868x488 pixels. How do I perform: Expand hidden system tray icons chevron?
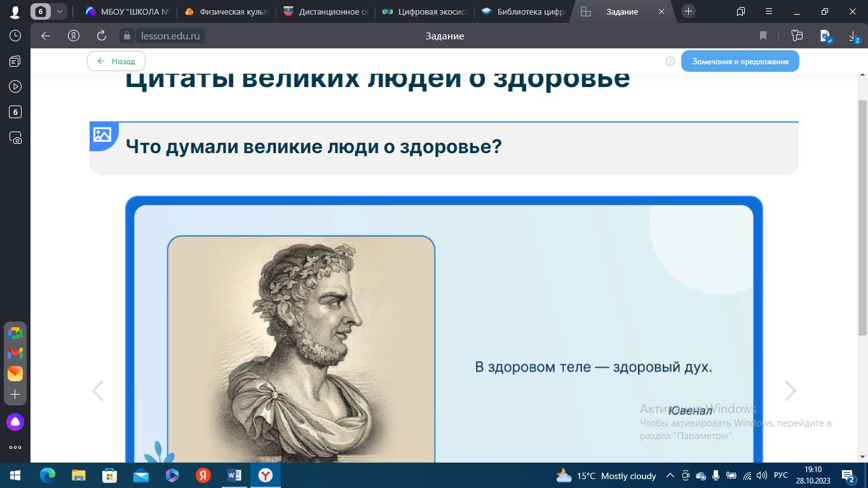pyautogui.click(x=670, y=476)
